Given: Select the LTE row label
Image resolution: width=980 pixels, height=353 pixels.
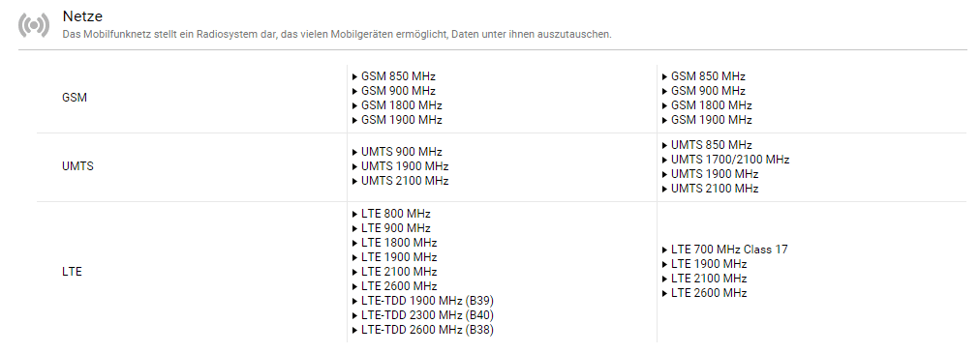Looking at the screenshot, I should coord(72,272).
